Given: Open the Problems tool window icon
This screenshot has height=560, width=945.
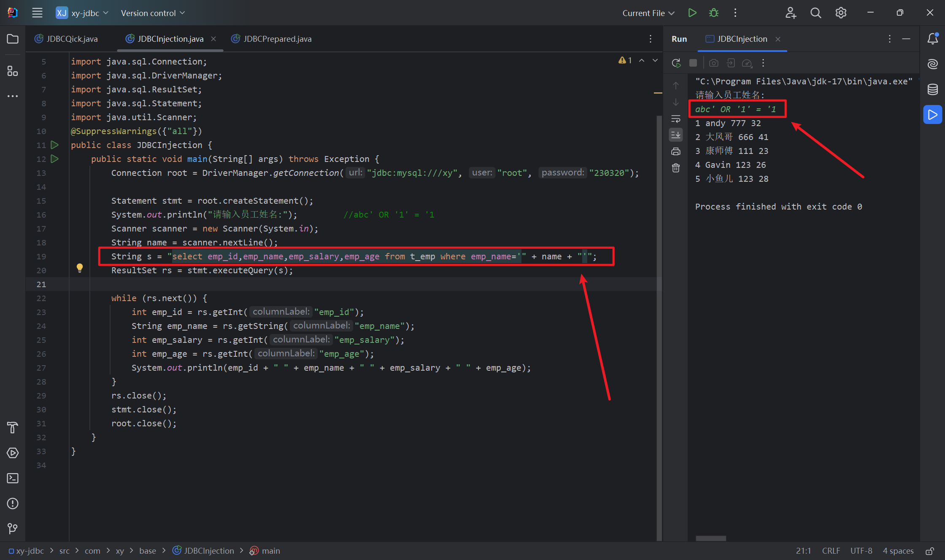Looking at the screenshot, I should (x=13, y=503).
